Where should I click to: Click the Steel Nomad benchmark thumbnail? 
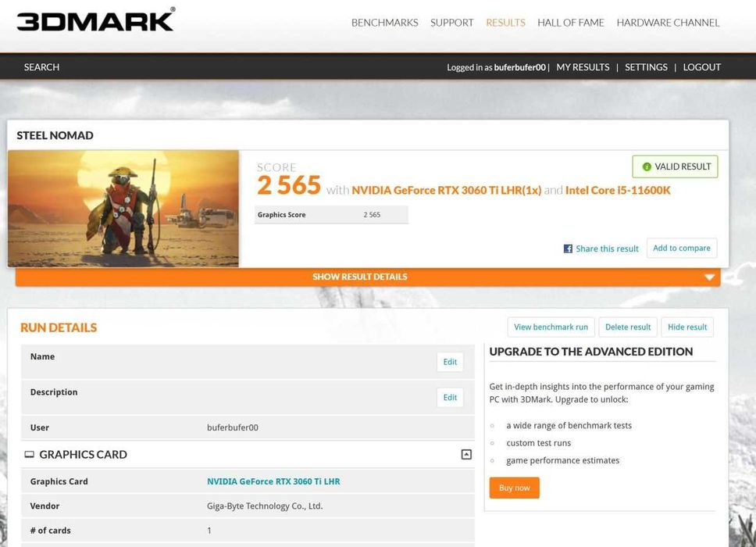(123, 209)
